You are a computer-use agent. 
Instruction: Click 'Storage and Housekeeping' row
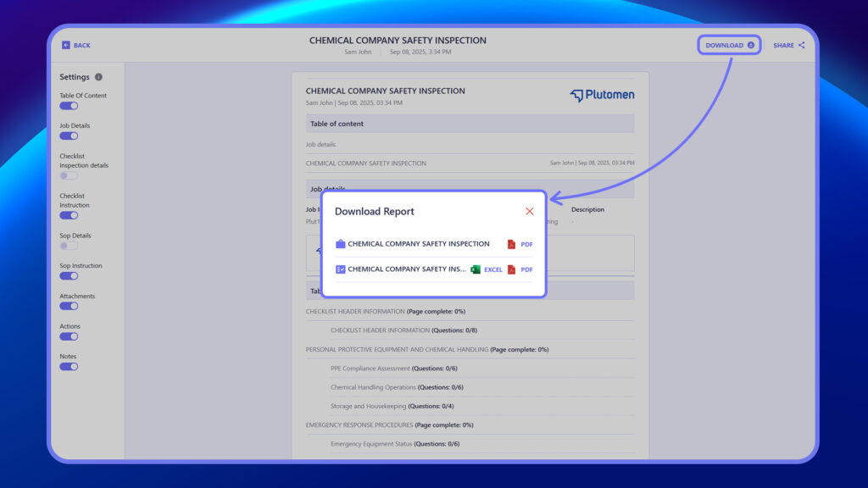coord(482,406)
